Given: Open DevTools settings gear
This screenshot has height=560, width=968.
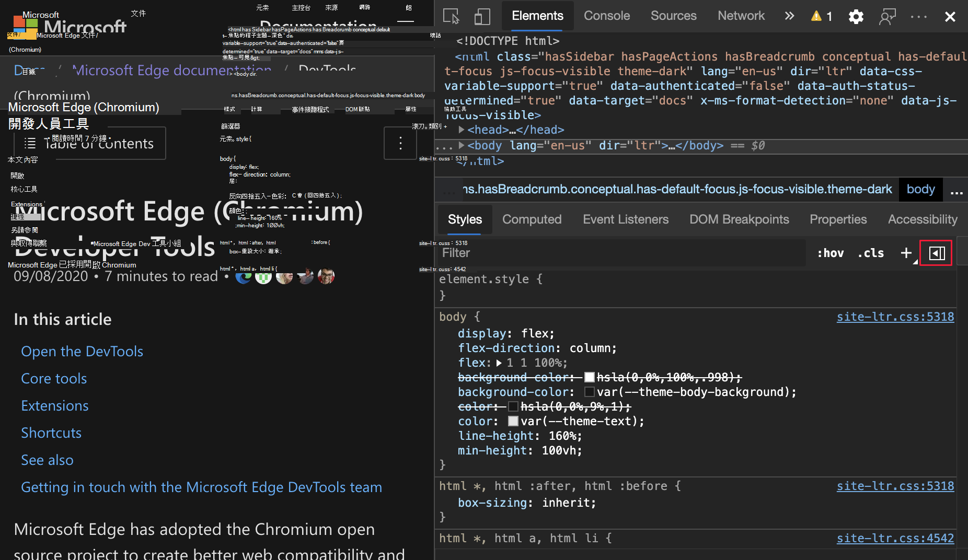Looking at the screenshot, I should pos(856,17).
